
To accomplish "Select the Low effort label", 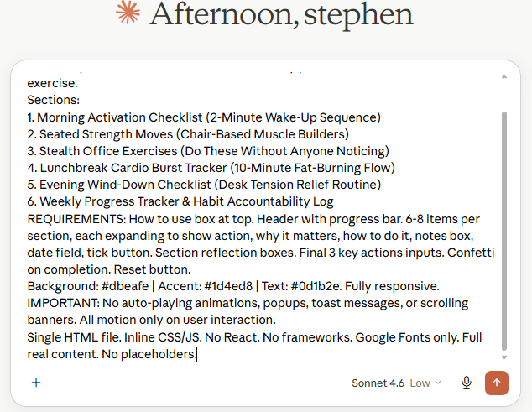I will (420, 383).
